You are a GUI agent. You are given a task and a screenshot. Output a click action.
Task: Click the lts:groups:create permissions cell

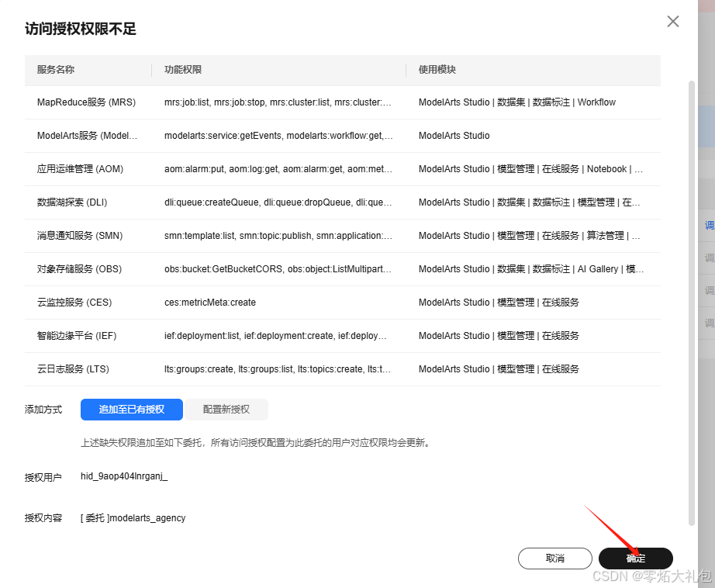point(278,368)
